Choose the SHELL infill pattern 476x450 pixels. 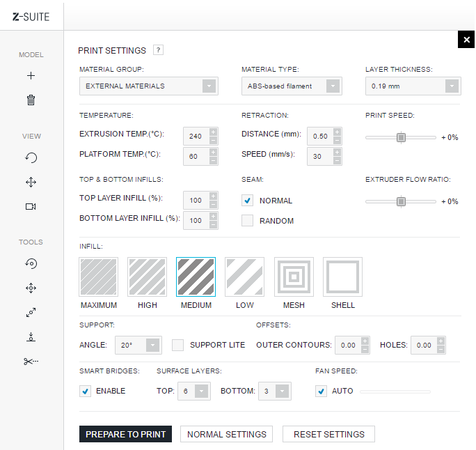pos(342,277)
